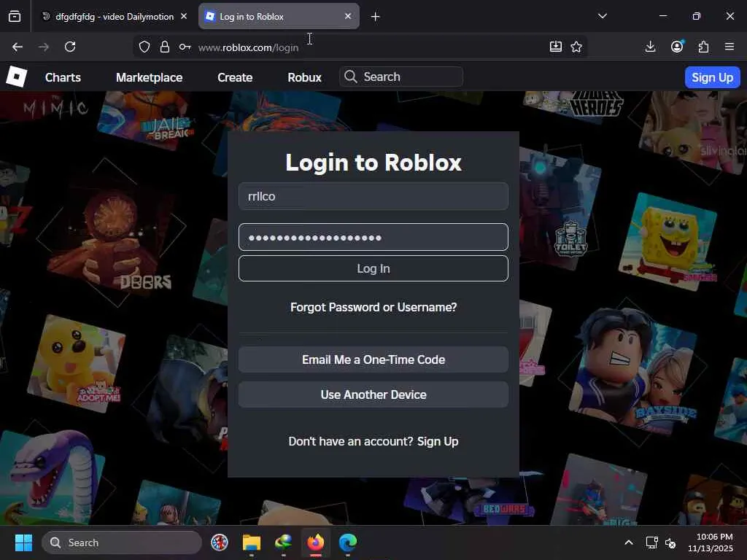747x560 pixels.
Task: Focus the username field containing rrllco
Action: point(373,196)
